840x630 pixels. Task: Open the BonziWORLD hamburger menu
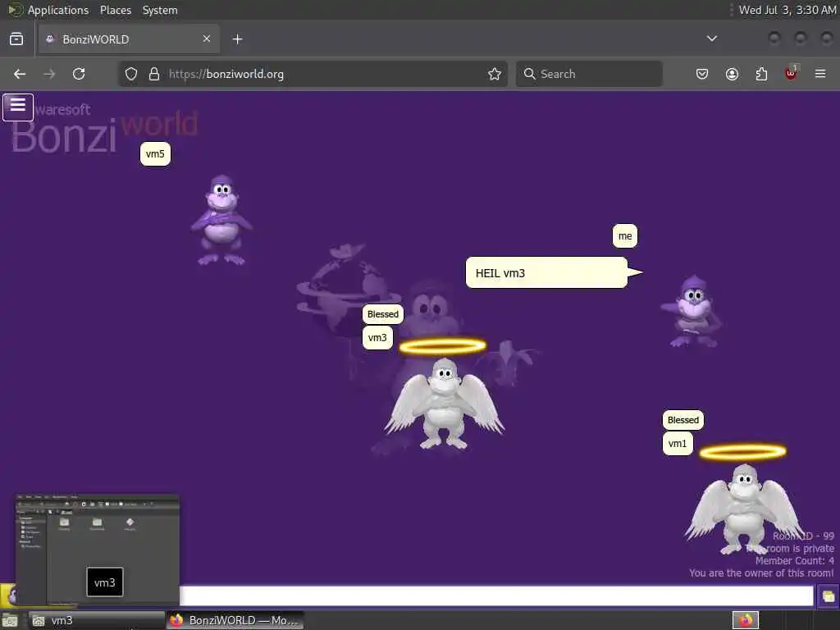click(18, 107)
